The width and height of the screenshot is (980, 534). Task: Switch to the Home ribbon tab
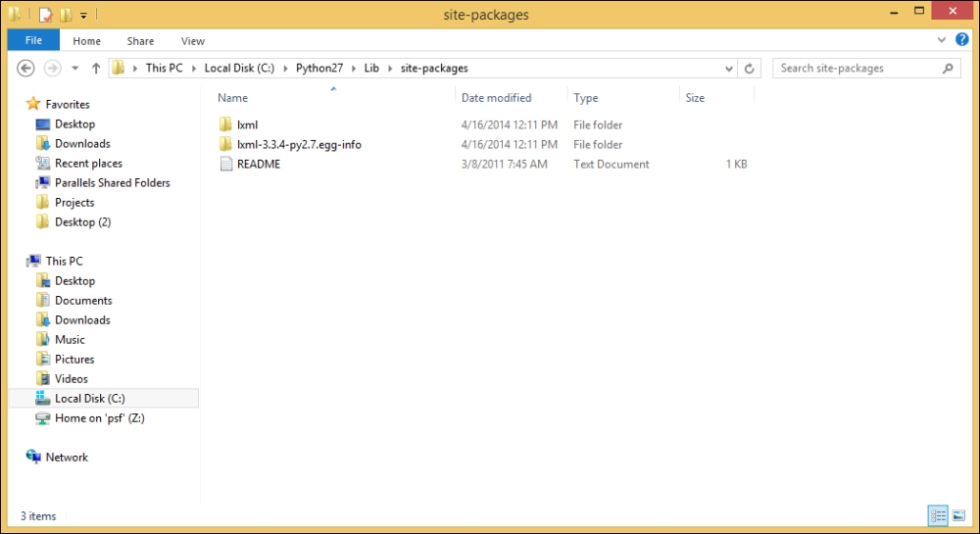[x=86, y=40]
